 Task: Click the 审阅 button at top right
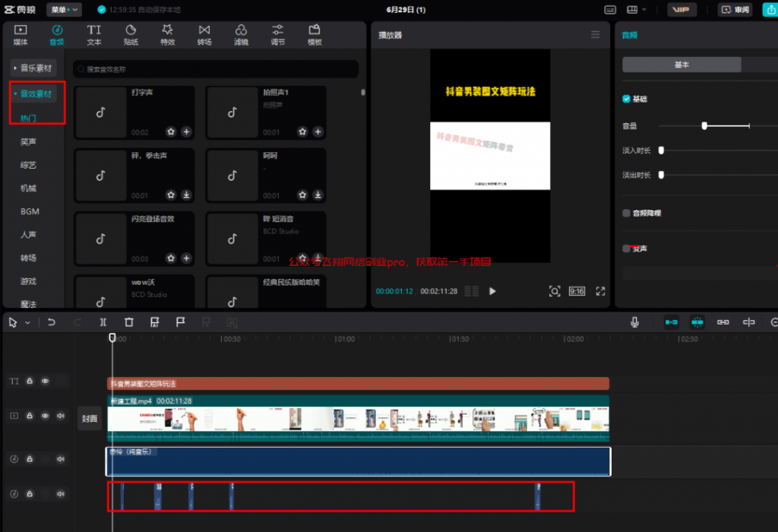click(x=735, y=10)
